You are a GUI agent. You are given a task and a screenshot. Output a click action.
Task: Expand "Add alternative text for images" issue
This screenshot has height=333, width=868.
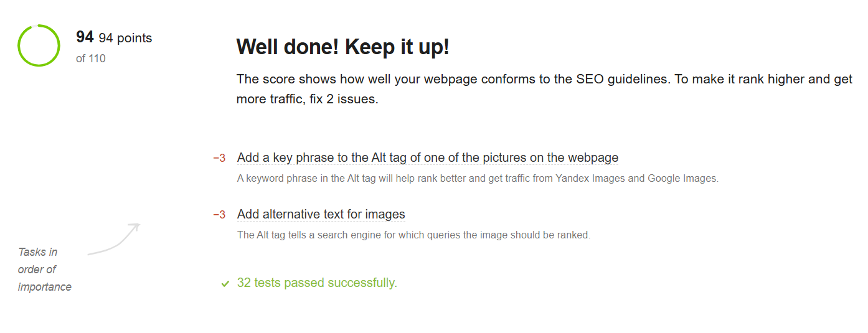coord(321,215)
